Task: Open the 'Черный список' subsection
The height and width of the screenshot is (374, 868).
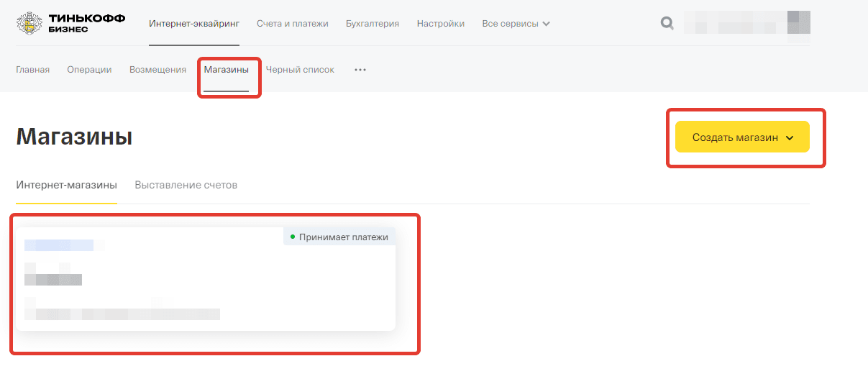Action: pos(300,70)
